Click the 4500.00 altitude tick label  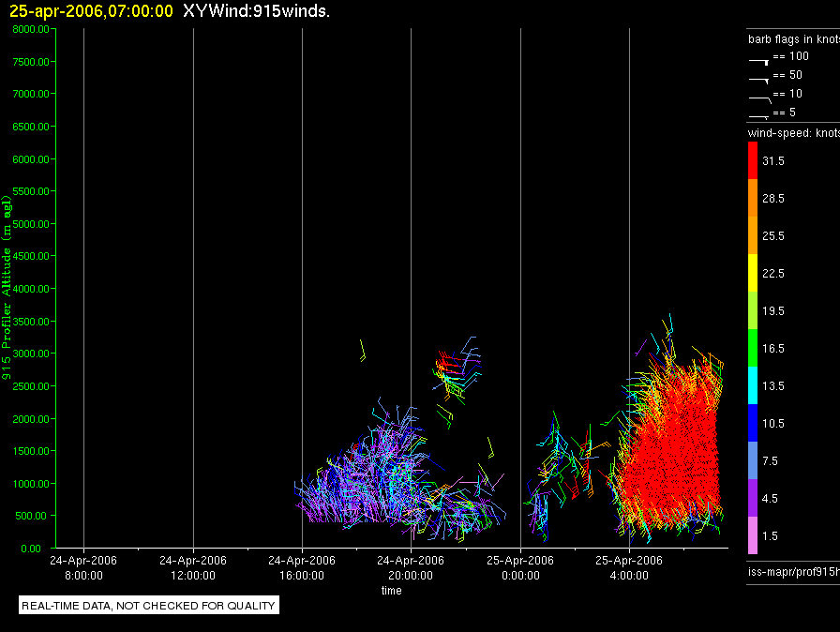31,256
